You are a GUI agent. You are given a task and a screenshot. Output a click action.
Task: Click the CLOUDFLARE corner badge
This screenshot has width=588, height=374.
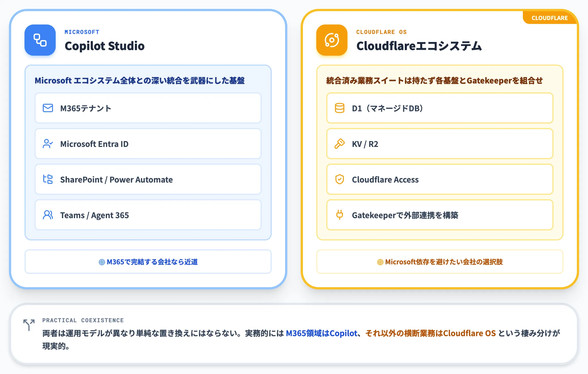(x=550, y=18)
